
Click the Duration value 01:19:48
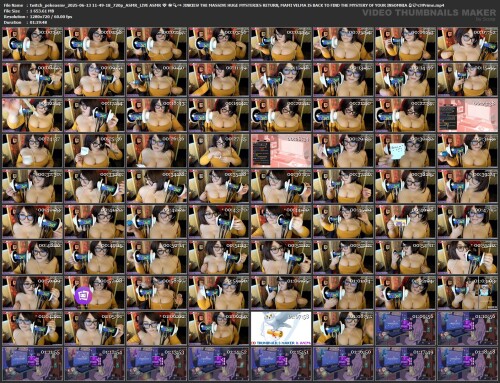click(x=38, y=22)
